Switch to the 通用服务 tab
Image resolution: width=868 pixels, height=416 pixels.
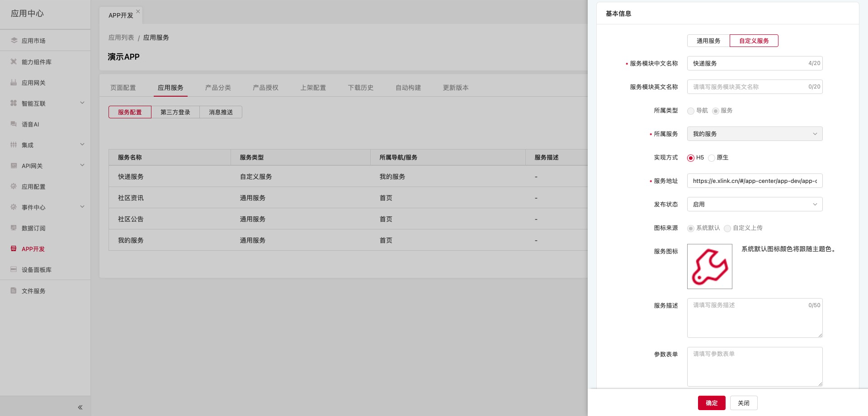[708, 41]
